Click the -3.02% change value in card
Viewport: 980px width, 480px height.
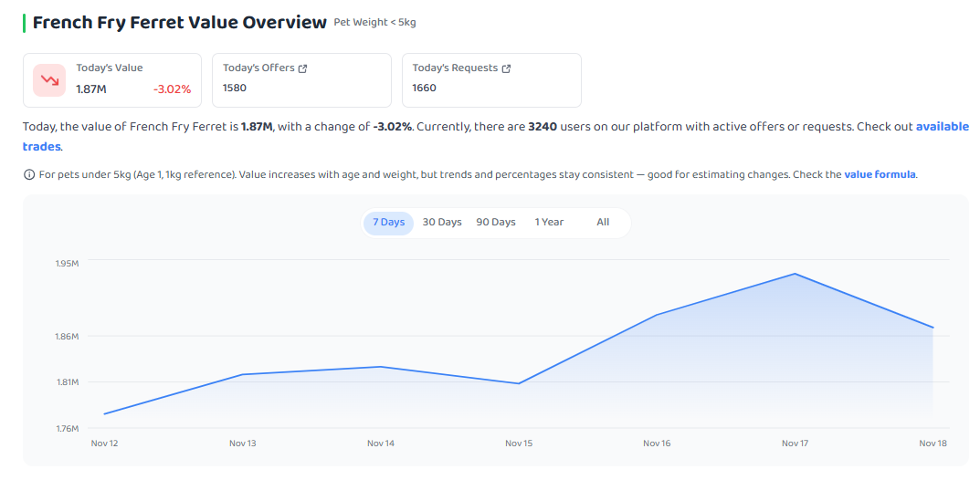[172, 89]
